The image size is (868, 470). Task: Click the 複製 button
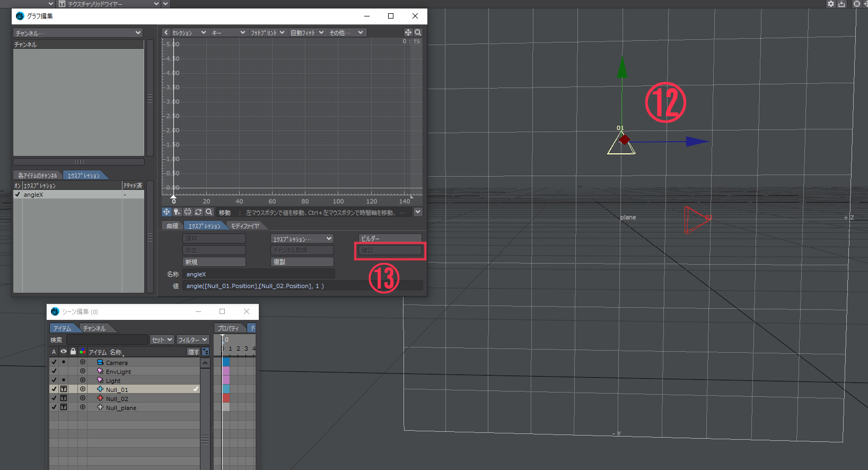[x=302, y=262]
